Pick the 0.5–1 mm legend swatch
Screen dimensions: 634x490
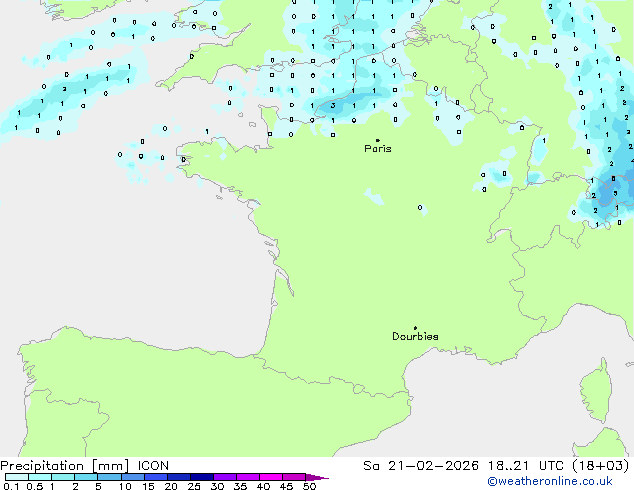[x=40, y=477]
